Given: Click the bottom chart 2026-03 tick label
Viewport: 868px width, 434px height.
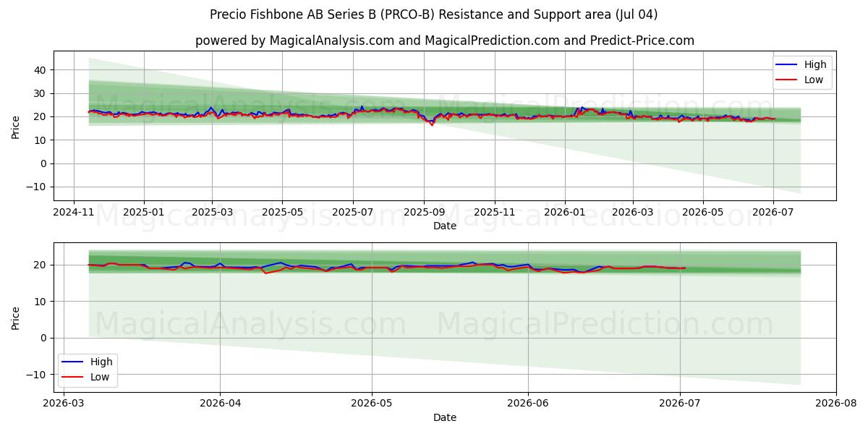Looking at the screenshot, I should pyautogui.click(x=64, y=404).
